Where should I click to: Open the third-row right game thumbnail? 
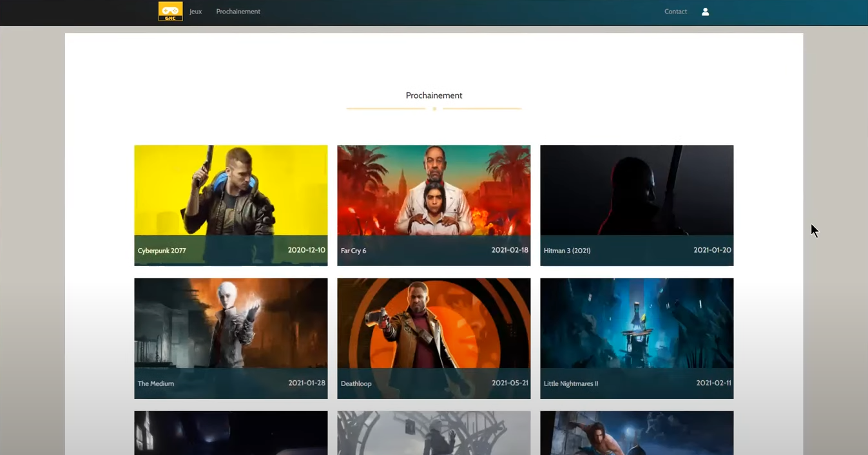coord(637,433)
